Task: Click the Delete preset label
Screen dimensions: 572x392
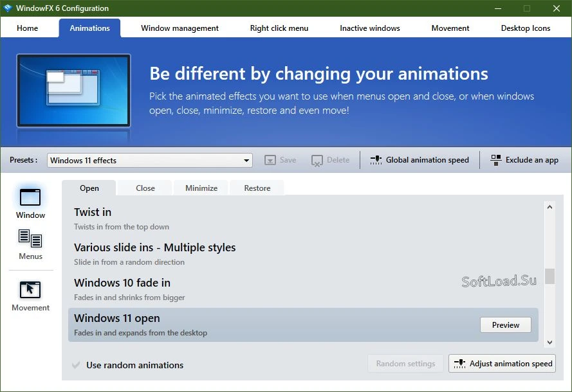Action: coord(338,160)
